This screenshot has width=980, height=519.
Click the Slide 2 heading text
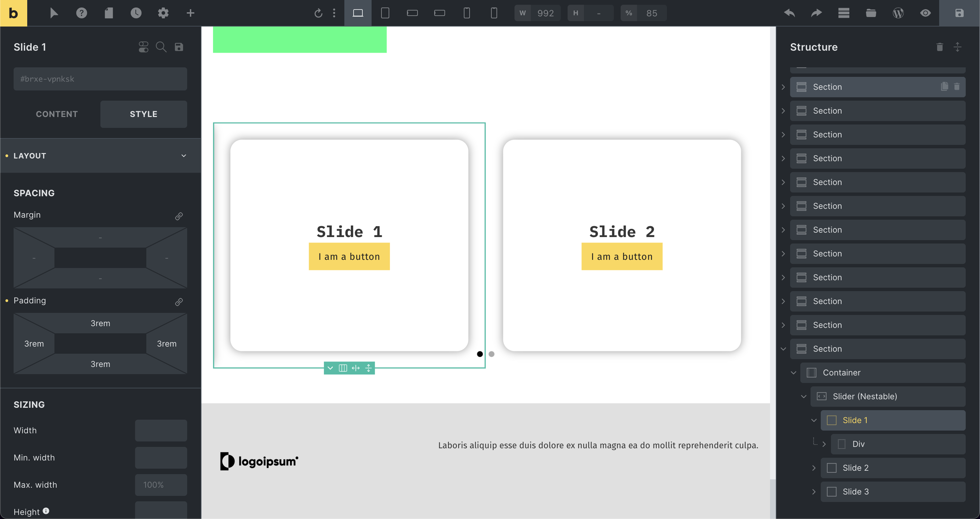[x=622, y=232]
